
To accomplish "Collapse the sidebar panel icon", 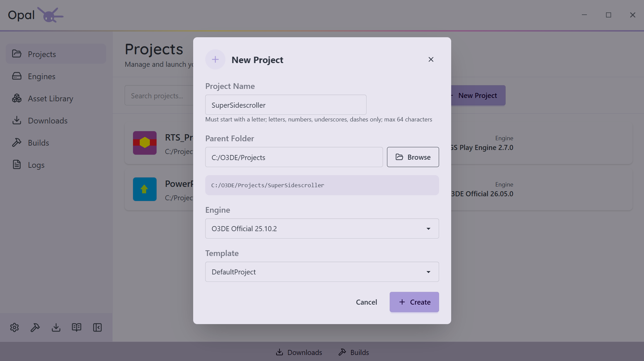I will point(97,327).
